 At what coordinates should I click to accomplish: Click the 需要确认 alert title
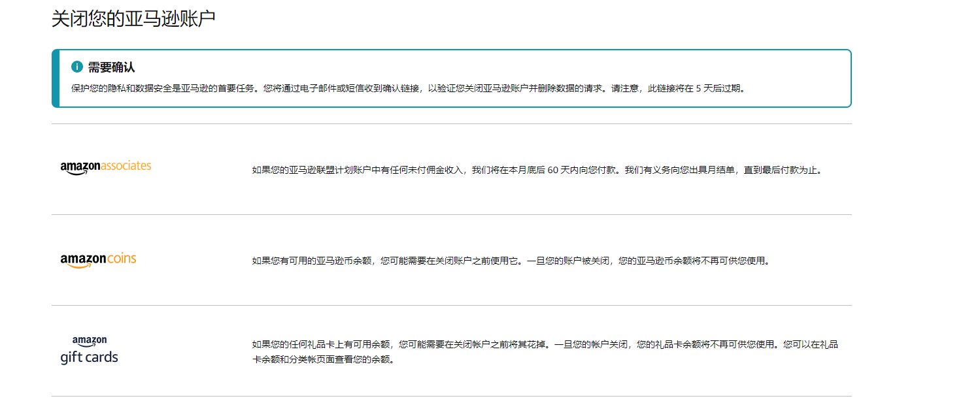pos(112,68)
